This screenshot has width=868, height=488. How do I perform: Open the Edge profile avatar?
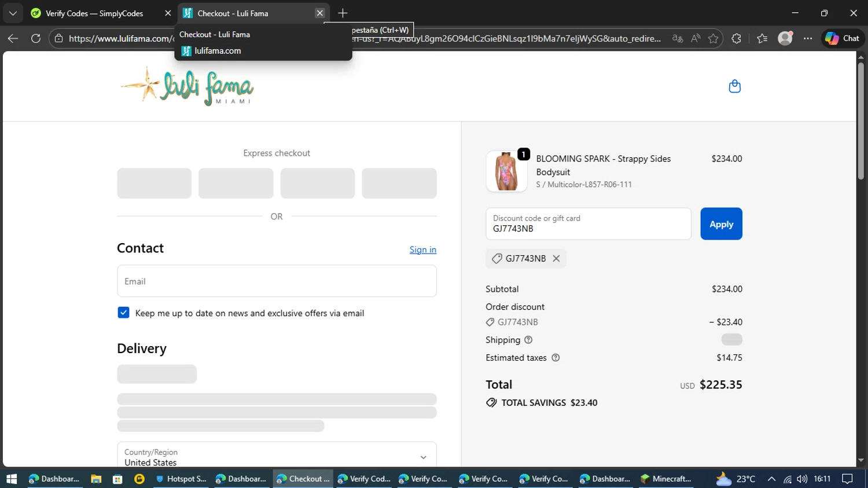pyautogui.click(x=785, y=38)
